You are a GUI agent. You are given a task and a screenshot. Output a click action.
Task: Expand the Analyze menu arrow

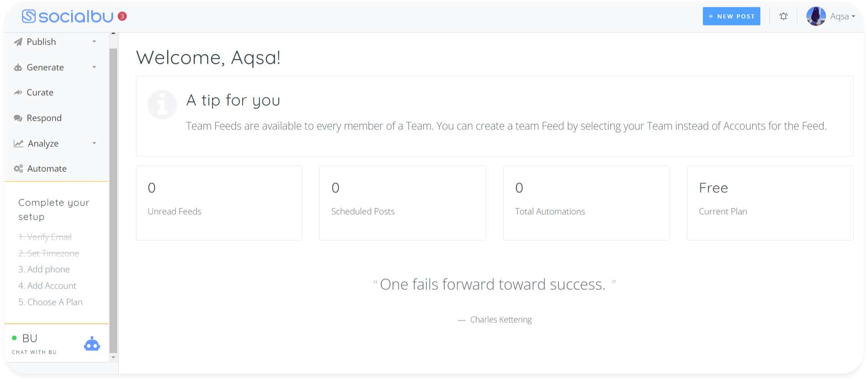click(x=94, y=144)
